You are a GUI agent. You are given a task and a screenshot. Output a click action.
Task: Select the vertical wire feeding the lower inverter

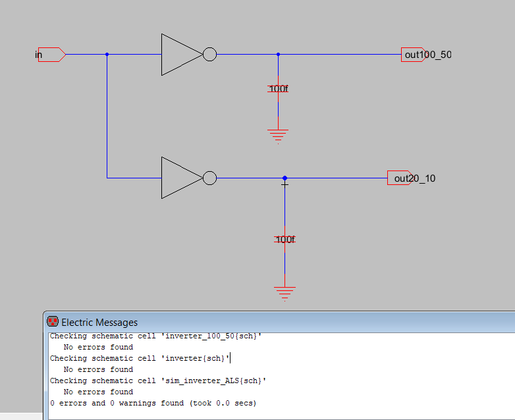click(x=107, y=118)
